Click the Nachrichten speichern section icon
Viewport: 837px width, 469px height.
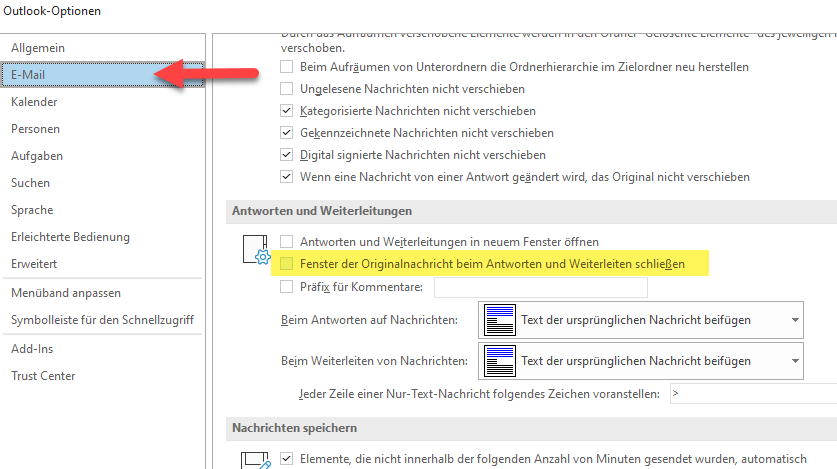click(256, 460)
